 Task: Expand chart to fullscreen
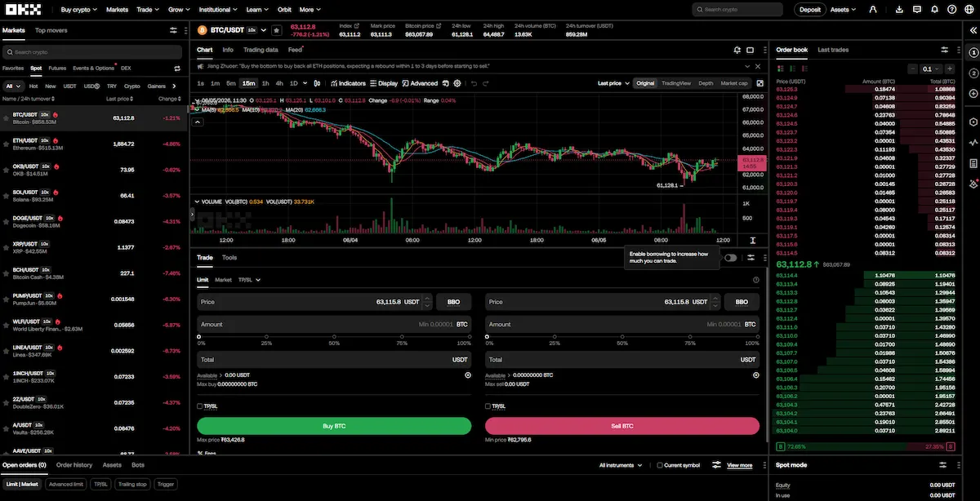pos(760,83)
